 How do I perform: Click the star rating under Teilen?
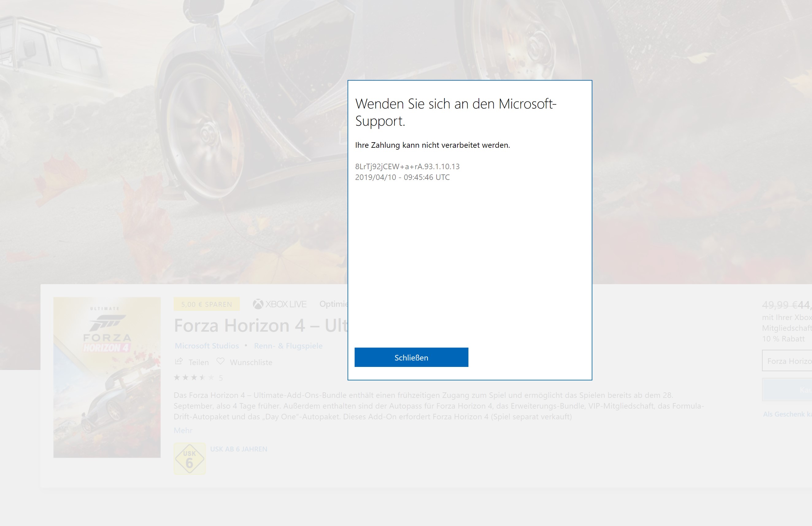click(194, 377)
